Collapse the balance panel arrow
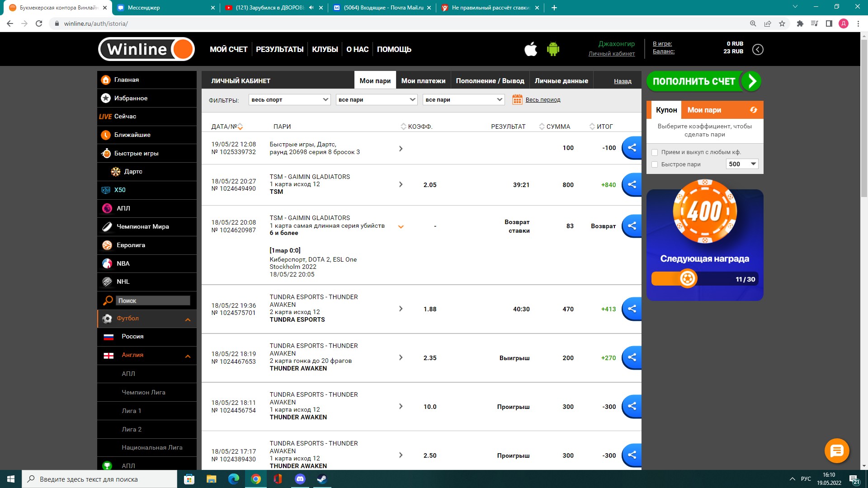This screenshot has height=488, width=868. pos(758,49)
